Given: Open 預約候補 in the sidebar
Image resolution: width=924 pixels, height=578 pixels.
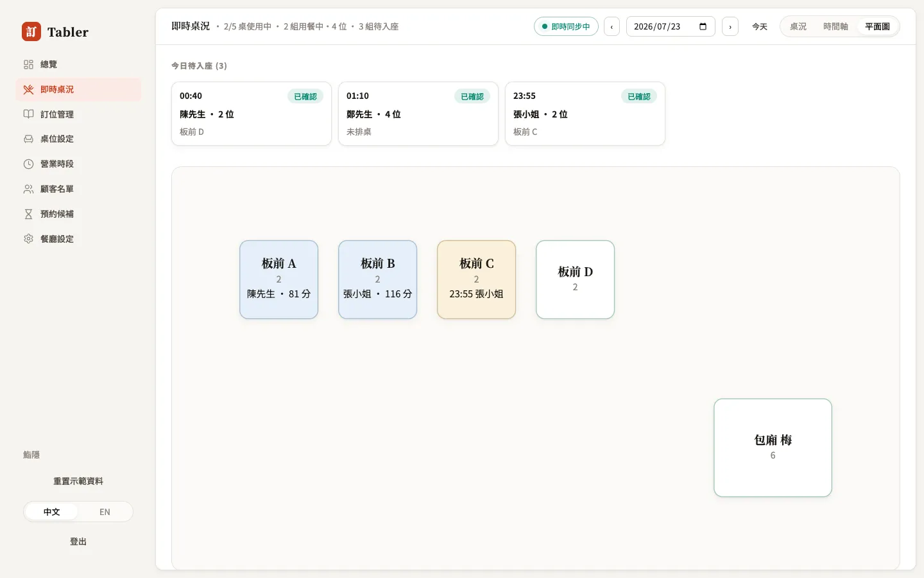Looking at the screenshot, I should click(78, 214).
